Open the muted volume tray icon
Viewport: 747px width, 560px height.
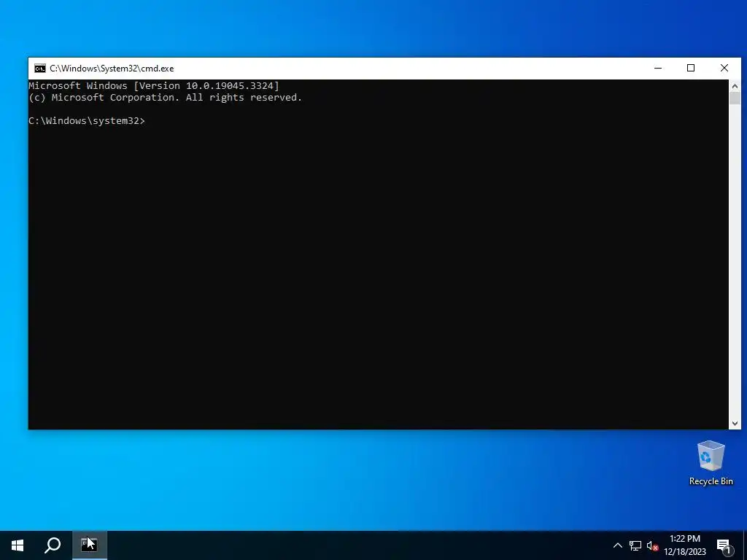pyautogui.click(x=652, y=545)
